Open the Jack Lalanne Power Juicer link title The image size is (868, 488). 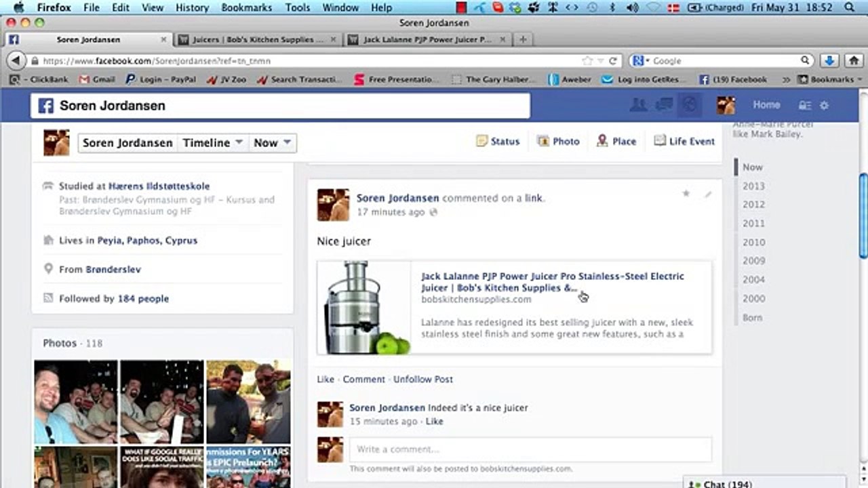[553, 282]
